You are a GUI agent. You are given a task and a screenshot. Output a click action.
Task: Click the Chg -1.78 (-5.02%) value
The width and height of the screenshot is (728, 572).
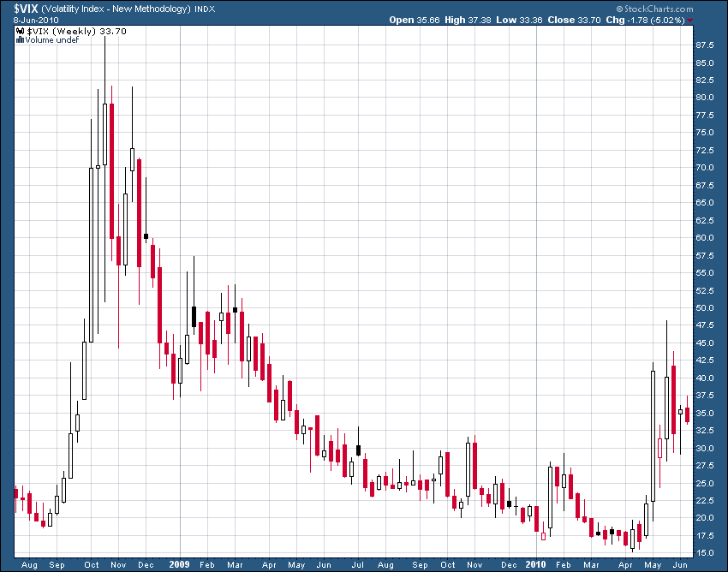[x=646, y=21]
